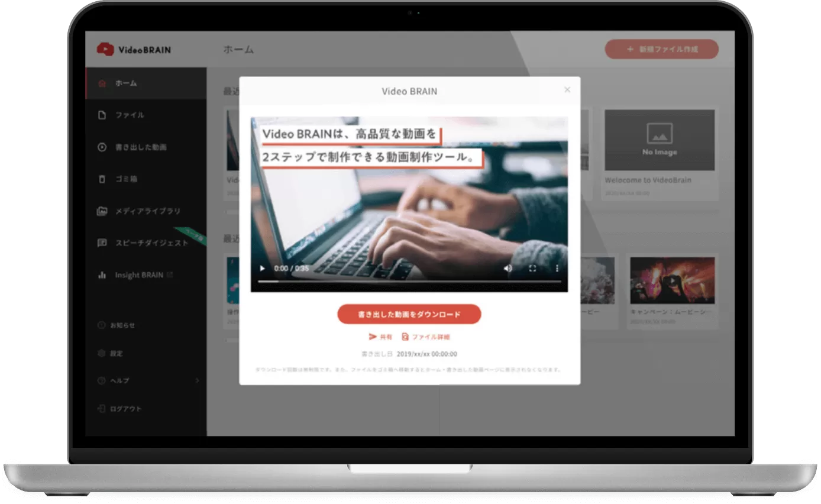Open the video player's three-dot options menu
821x504 pixels.
coord(557,269)
